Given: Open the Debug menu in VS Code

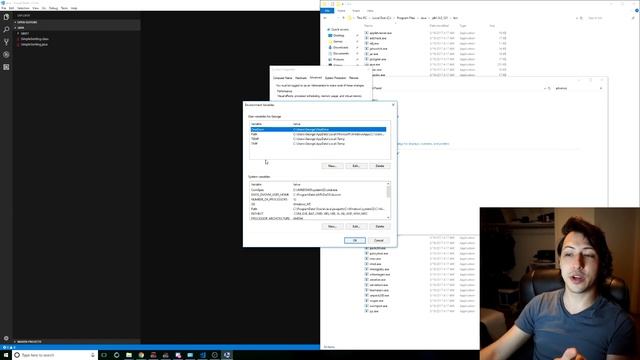Looking at the screenshot, I should point(53,8).
